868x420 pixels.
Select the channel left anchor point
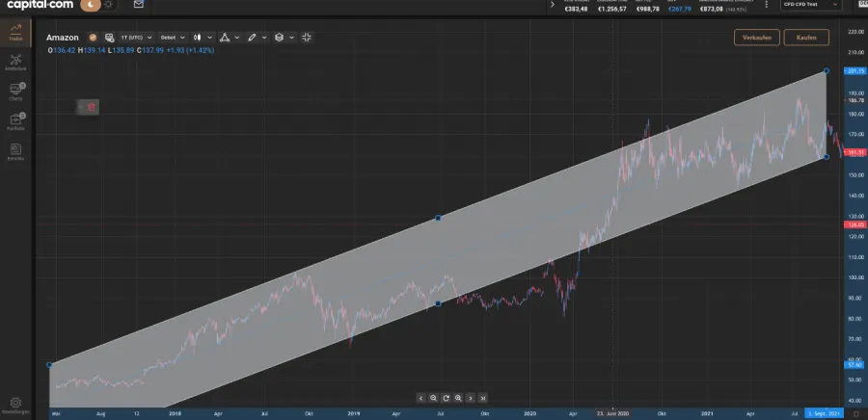[x=49, y=365]
